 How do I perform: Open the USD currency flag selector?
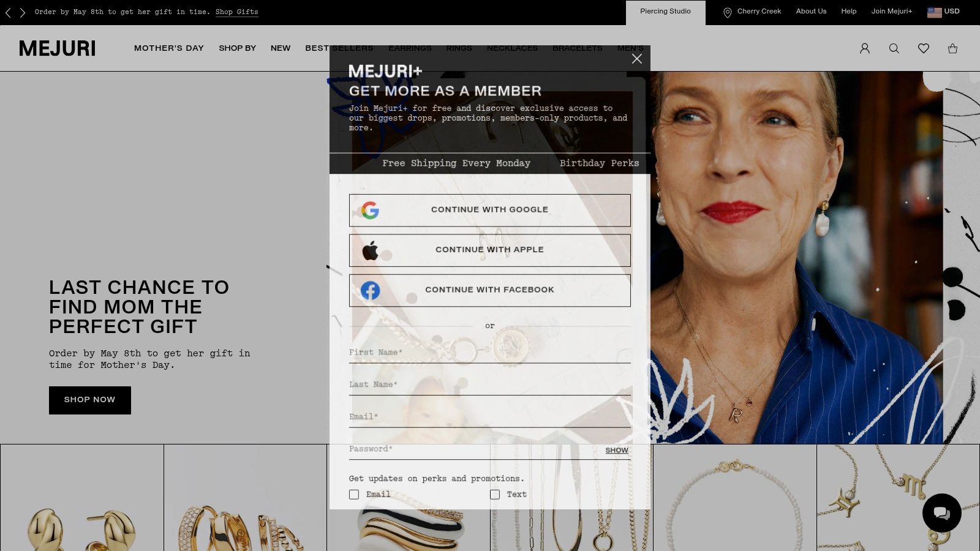coord(944,12)
